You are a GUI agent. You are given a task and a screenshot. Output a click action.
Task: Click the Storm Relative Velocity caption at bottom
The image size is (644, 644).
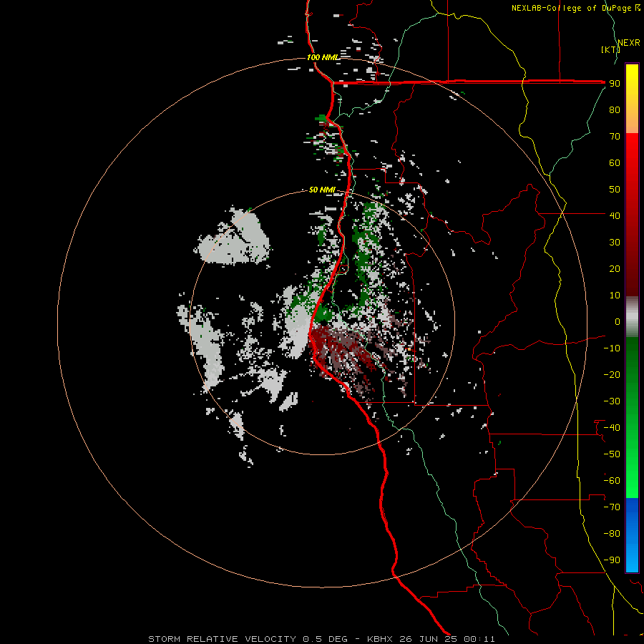[x=222, y=639]
